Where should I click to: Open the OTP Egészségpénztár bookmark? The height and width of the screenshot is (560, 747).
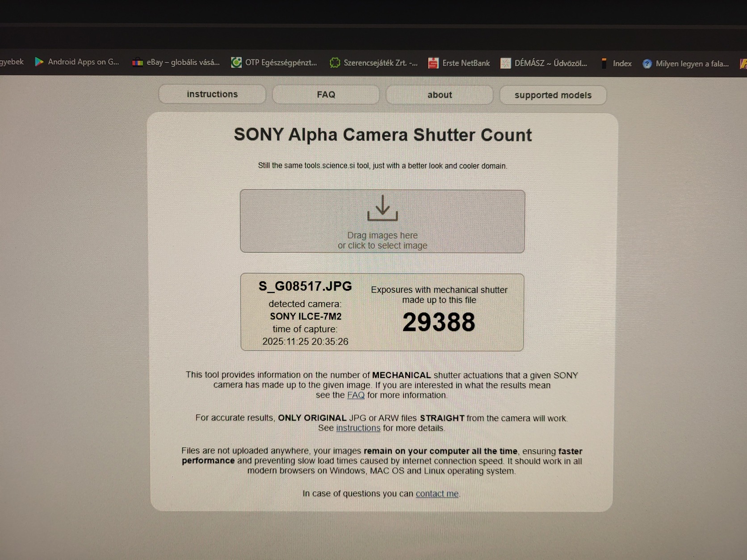point(274,63)
